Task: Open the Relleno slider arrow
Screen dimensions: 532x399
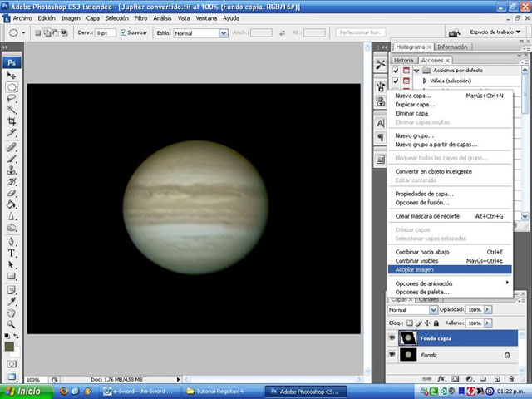Action: pyautogui.click(x=488, y=323)
